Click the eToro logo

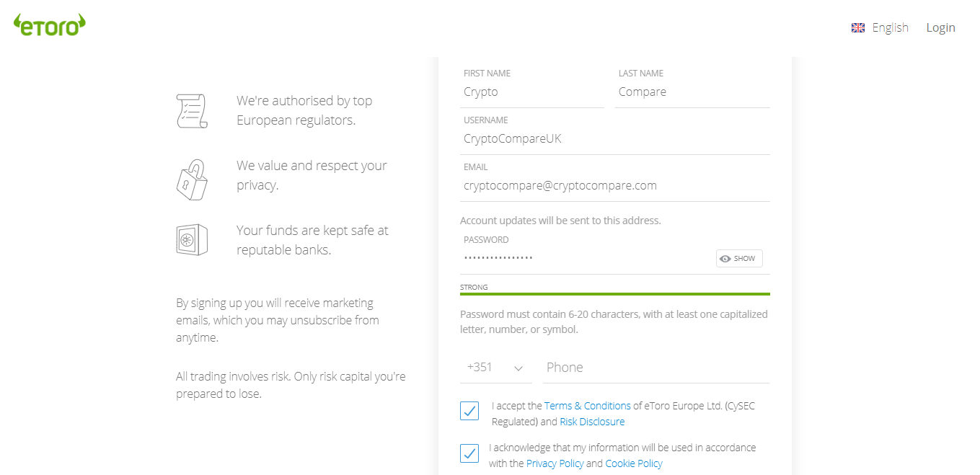[50, 25]
